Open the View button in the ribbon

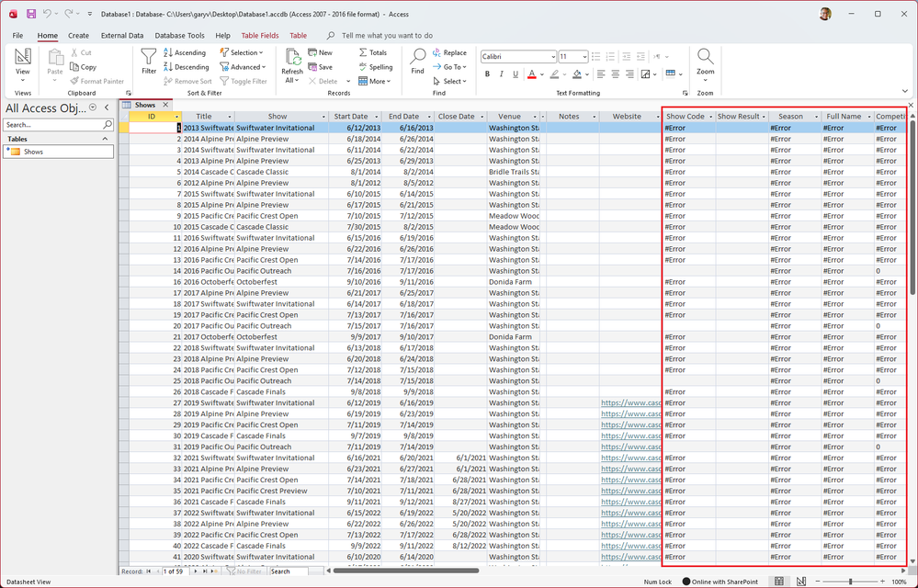click(22, 64)
